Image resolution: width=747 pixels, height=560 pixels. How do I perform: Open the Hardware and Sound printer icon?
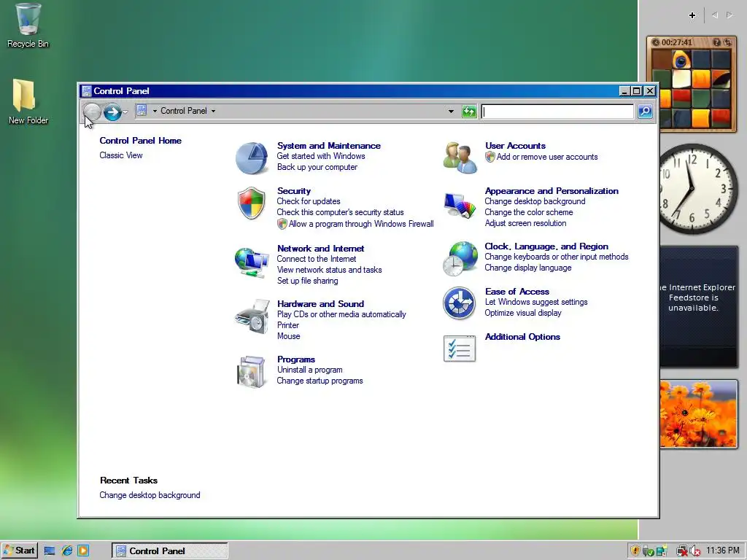click(x=252, y=316)
